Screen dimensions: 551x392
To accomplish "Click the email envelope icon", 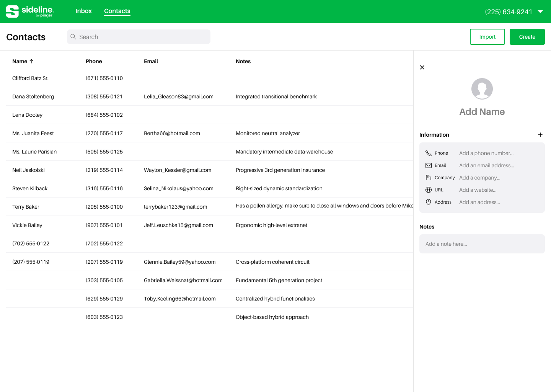I will pyautogui.click(x=429, y=165).
